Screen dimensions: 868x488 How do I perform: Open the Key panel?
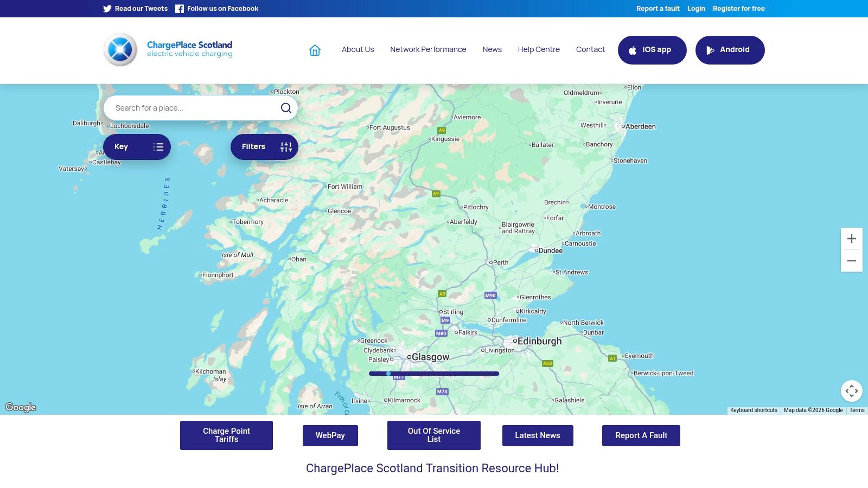pos(137,146)
